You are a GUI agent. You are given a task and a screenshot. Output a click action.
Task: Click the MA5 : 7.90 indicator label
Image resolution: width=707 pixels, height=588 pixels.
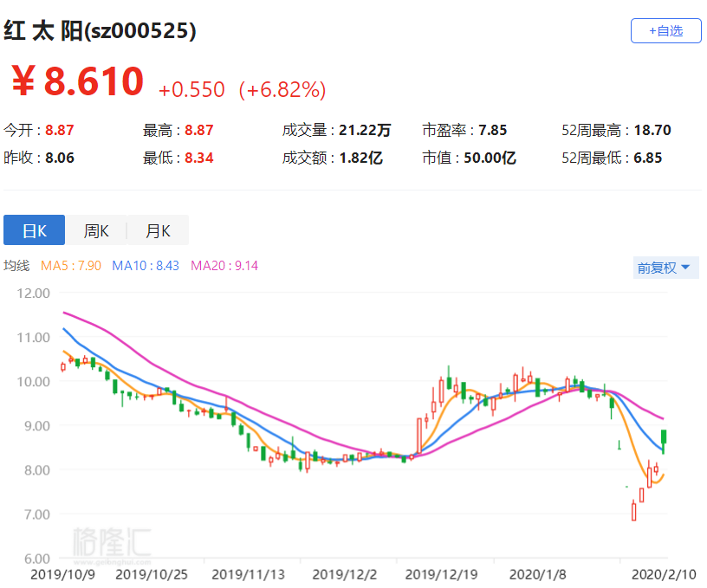71,266
